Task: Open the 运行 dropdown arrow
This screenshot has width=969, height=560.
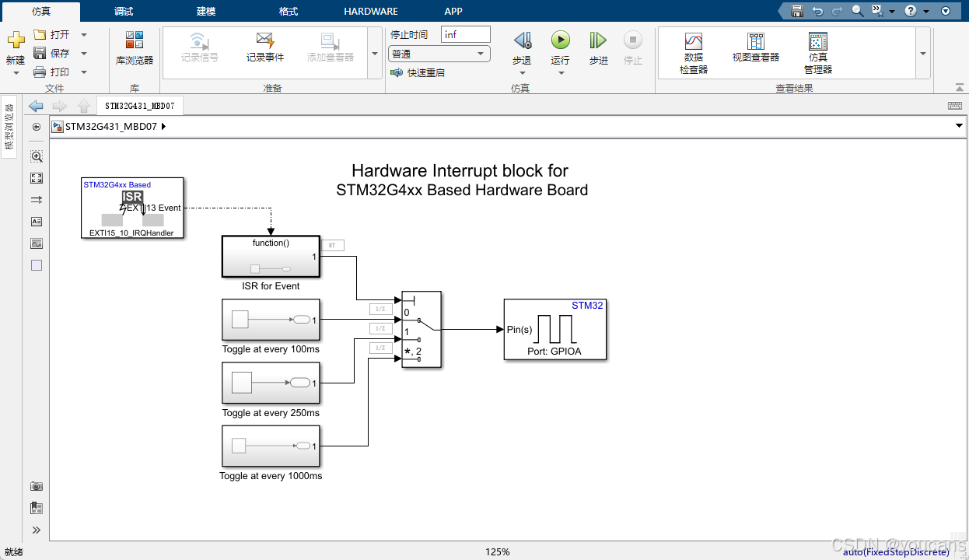Action: (561, 73)
